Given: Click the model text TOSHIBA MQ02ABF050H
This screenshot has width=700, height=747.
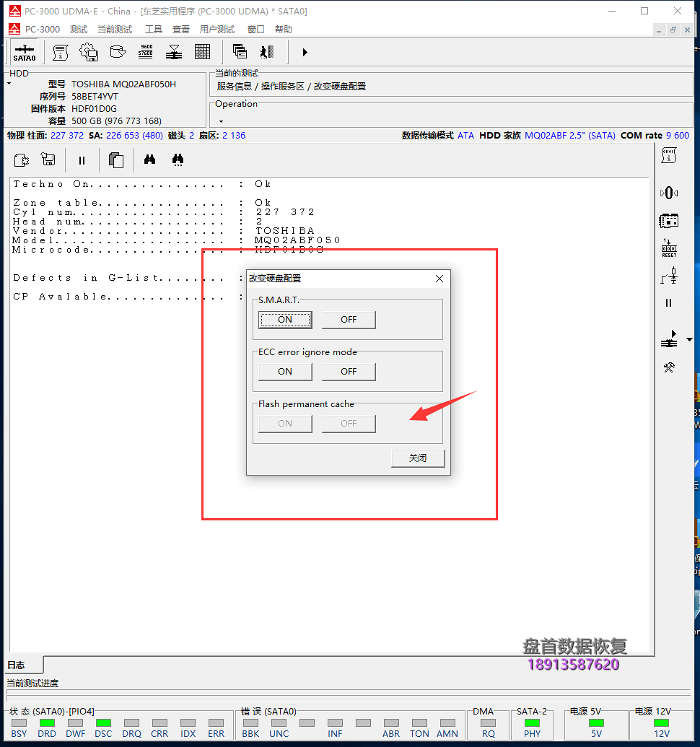Looking at the screenshot, I should (x=124, y=84).
